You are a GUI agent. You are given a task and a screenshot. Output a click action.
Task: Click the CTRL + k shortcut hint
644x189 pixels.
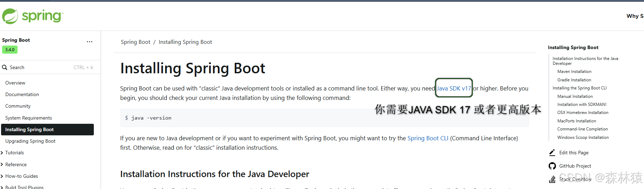[x=83, y=67]
